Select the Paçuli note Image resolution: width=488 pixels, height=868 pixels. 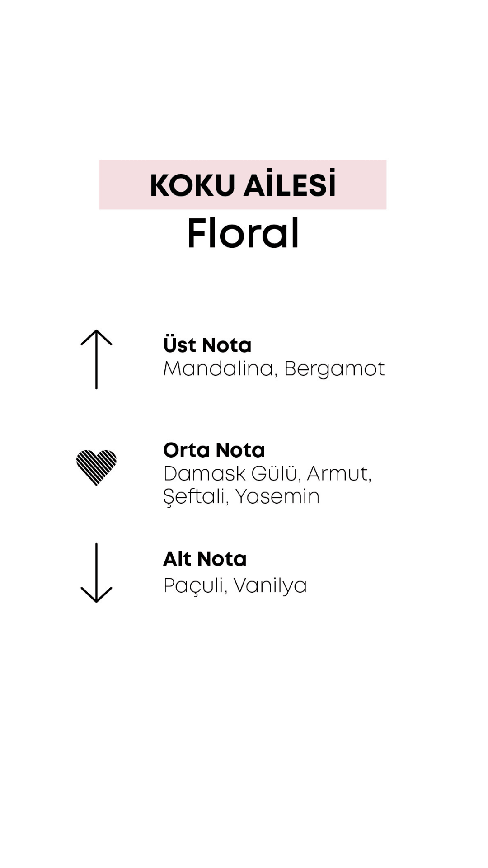tap(195, 585)
